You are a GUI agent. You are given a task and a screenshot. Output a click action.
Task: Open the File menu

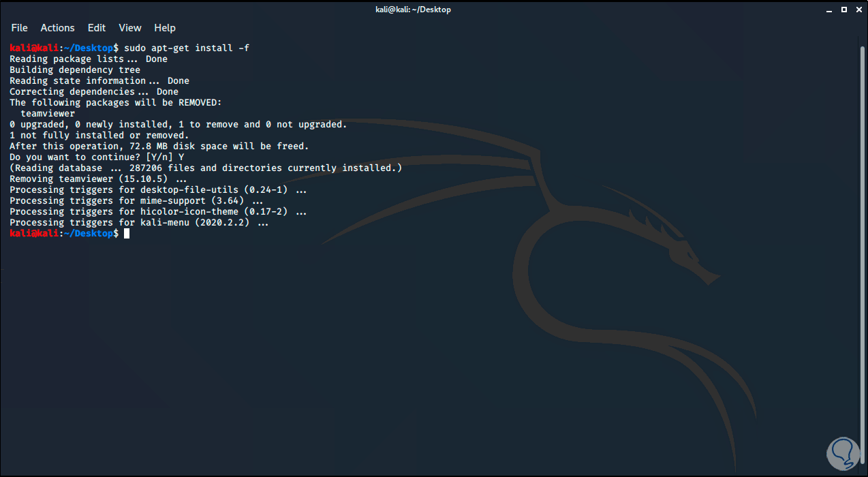[x=19, y=28]
